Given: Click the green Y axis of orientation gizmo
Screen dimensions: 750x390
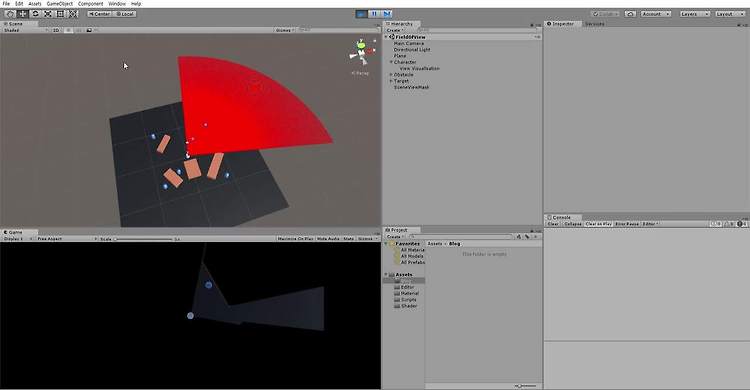Looking at the screenshot, I should click(x=361, y=45).
